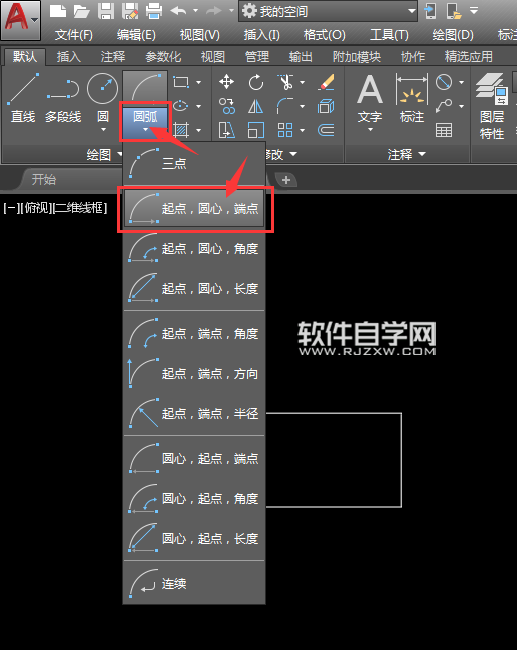
Task: Click the Save icon
Action: click(x=106, y=11)
